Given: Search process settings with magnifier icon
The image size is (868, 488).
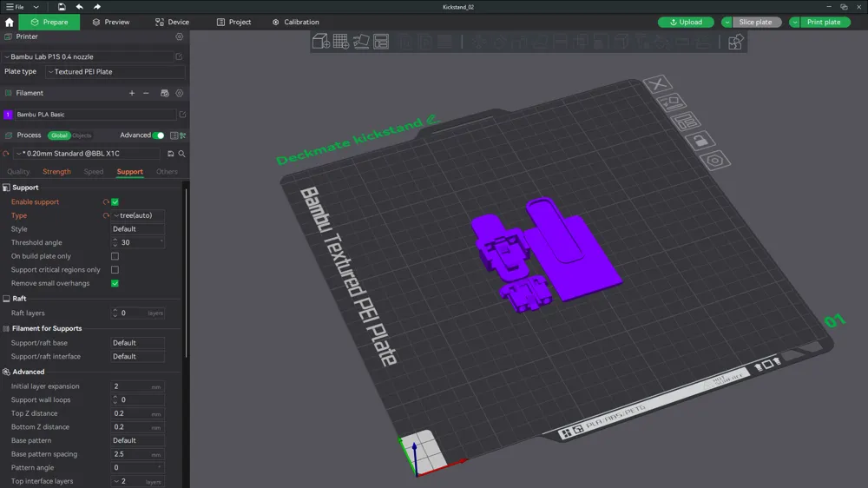Looking at the screenshot, I should (181, 154).
